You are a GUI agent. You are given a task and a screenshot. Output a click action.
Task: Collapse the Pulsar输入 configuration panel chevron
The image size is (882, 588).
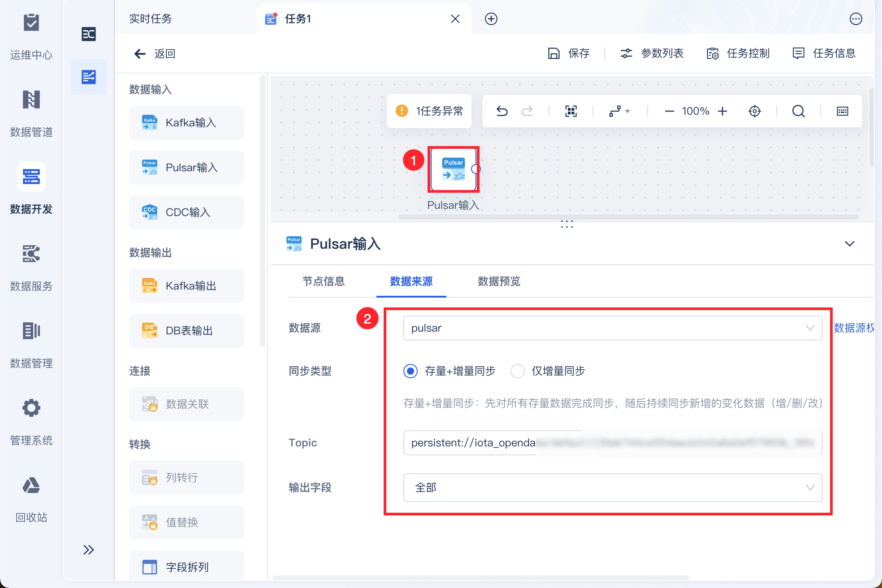pyautogui.click(x=849, y=244)
